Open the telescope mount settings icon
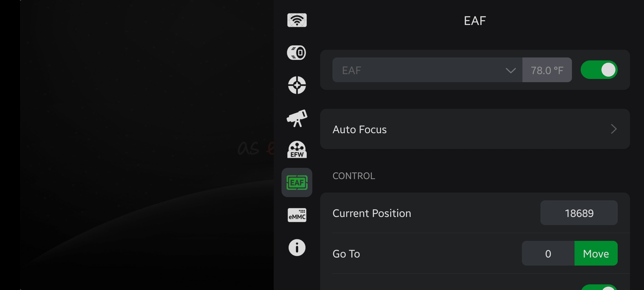 (x=297, y=118)
